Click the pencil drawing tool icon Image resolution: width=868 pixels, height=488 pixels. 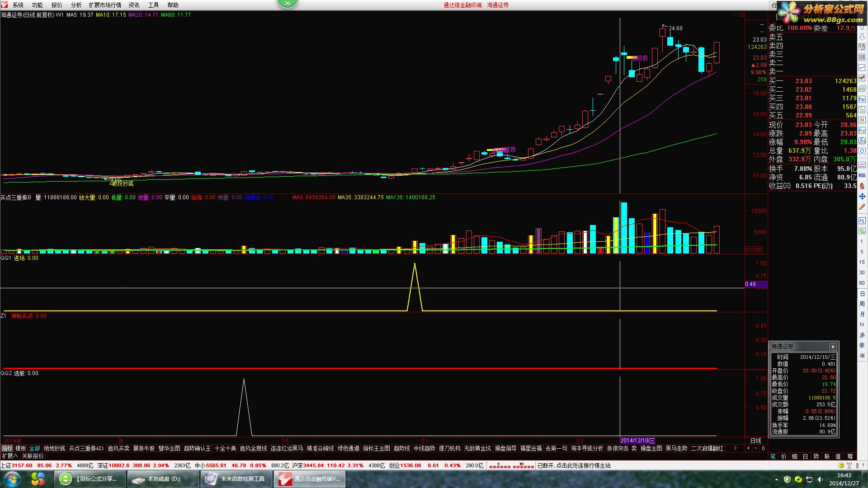click(x=862, y=206)
